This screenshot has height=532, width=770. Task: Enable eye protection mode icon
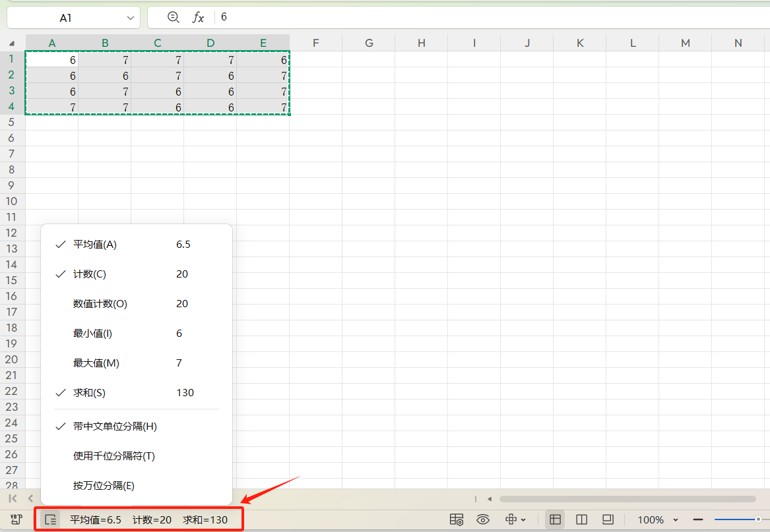484,519
